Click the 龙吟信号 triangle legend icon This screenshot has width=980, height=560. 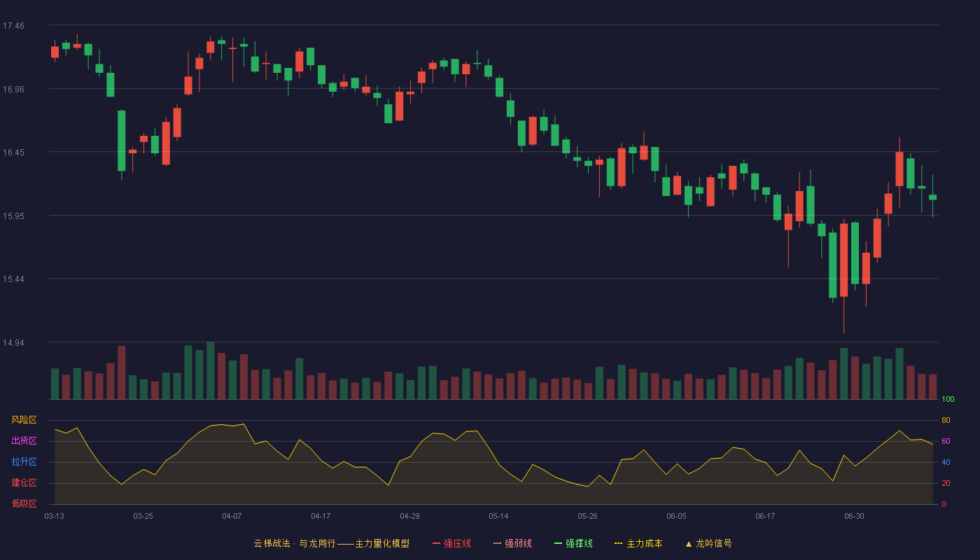(689, 544)
